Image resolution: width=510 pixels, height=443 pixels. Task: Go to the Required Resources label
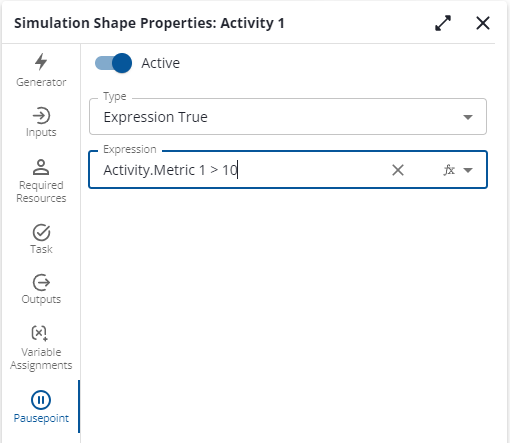coord(41,192)
